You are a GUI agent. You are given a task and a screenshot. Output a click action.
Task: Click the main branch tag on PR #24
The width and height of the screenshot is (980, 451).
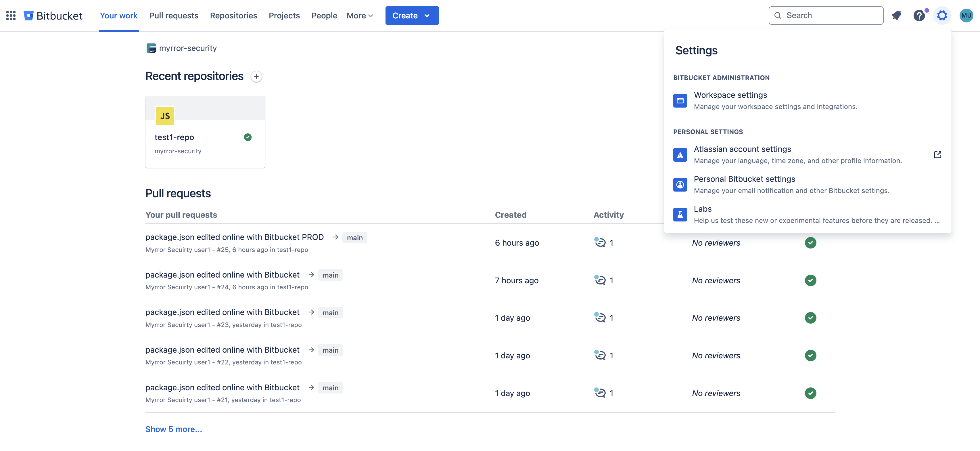click(x=330, y=275)
